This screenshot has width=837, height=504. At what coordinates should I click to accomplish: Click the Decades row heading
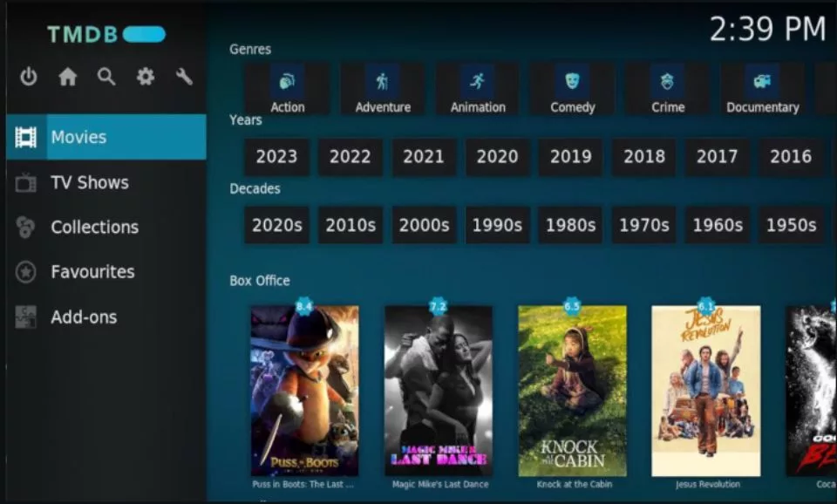255,188
